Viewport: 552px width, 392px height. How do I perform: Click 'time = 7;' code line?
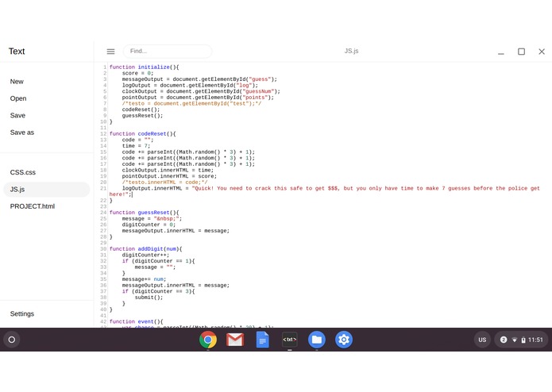click(x=136, y=146)
